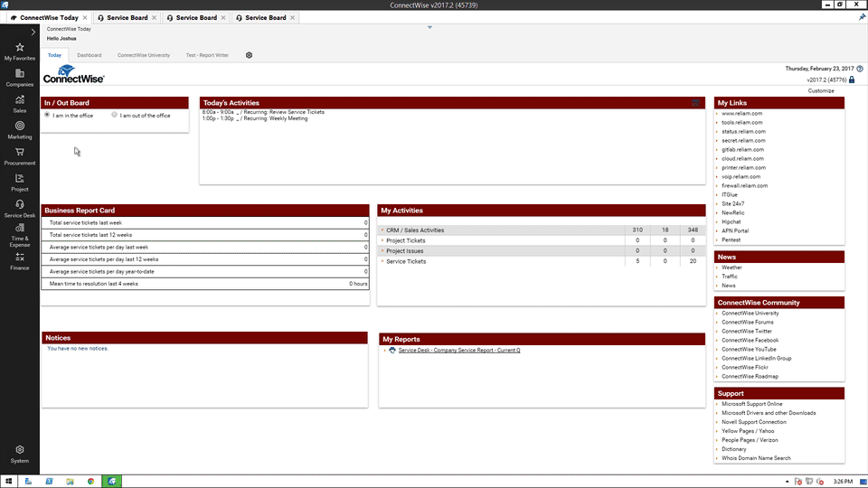This screenshot has width=868, height=488.
Task: Click the pin icon at top right
Action: click(862, 17)
